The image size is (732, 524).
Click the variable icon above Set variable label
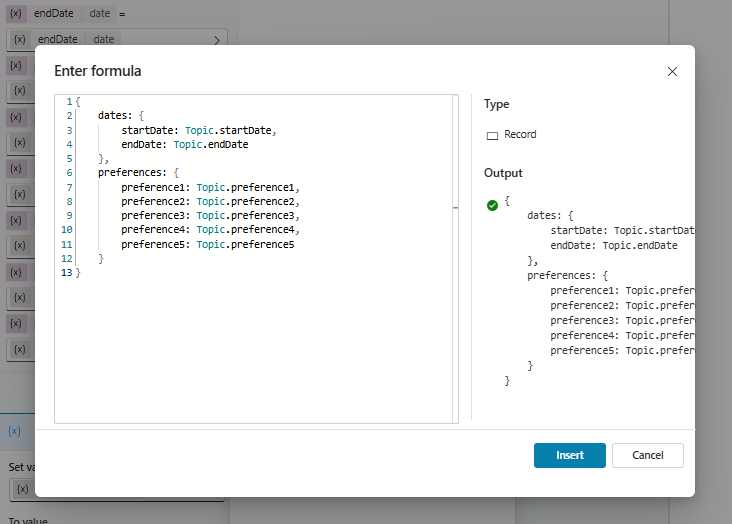14,431
